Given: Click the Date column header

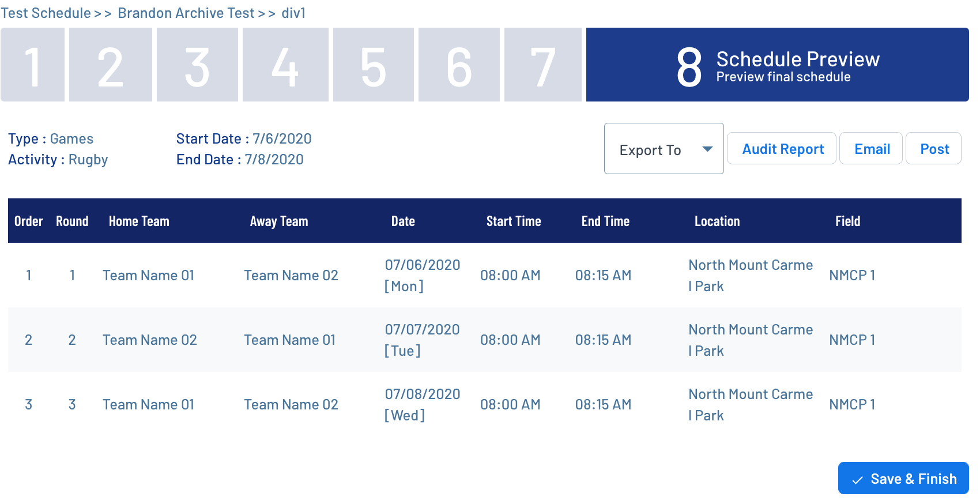Looking at the screenshot, I should pyautogui.click(x=403, y=221).
